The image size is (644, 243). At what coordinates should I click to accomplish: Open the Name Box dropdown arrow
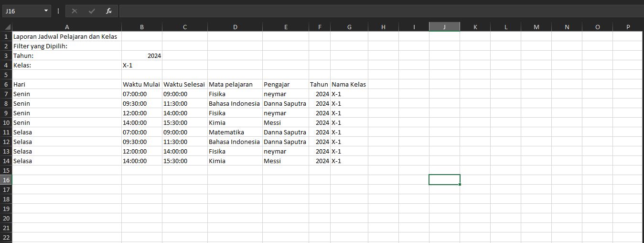tap(46, 11)
